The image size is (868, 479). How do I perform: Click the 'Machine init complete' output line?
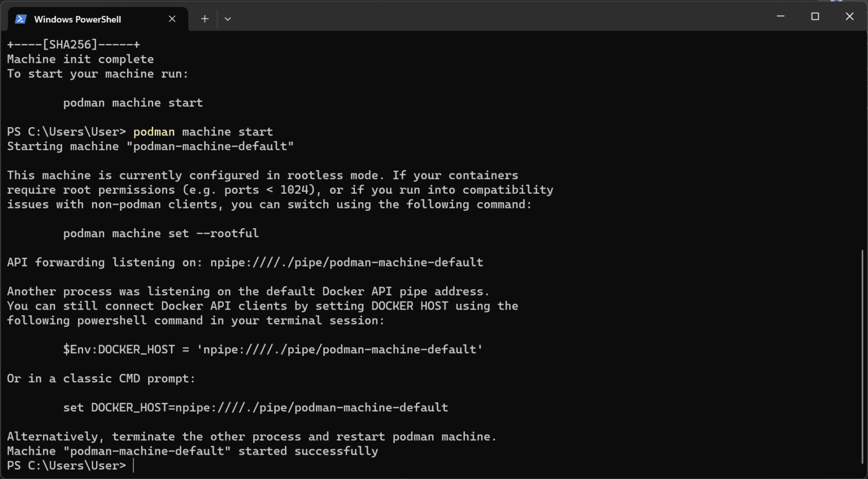click(79, 59)
